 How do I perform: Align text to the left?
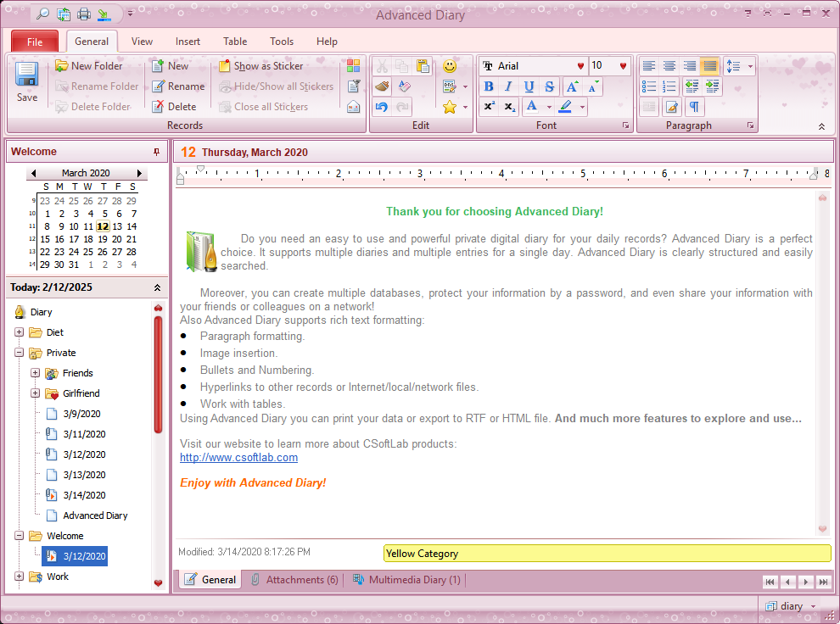649,66
